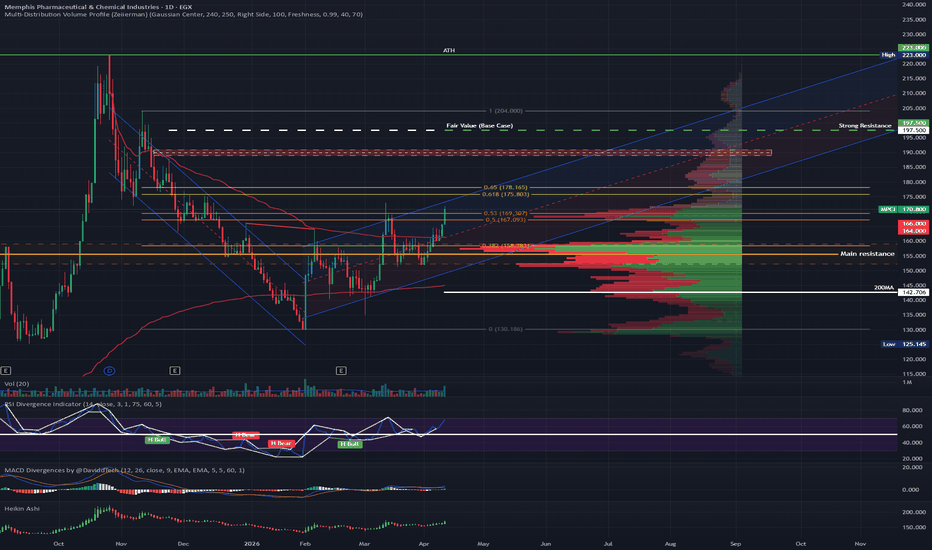Click the red 166.000 price tag

[x=914, y=224]
